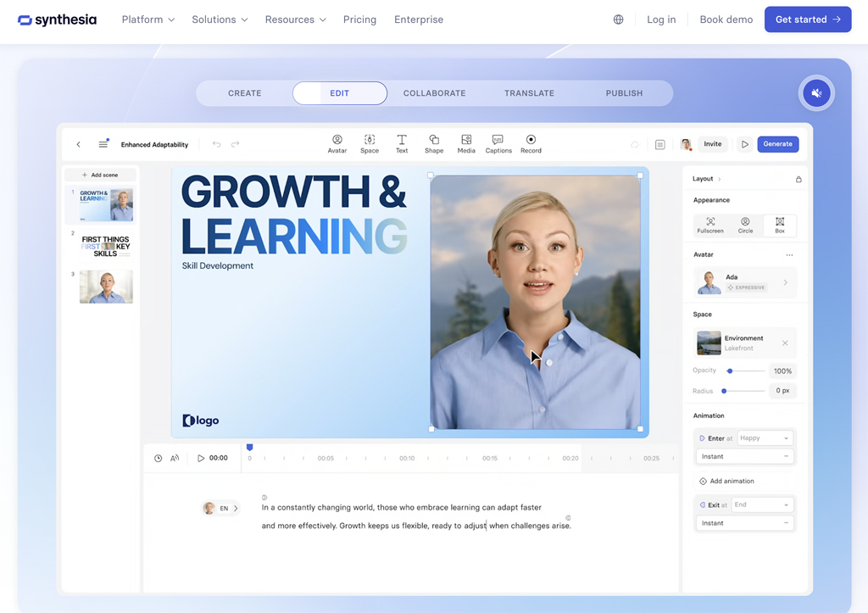Set avatar appearance to Circle
Image resolution: width=868 pixels, height=613 pixels.
point(745,225)
